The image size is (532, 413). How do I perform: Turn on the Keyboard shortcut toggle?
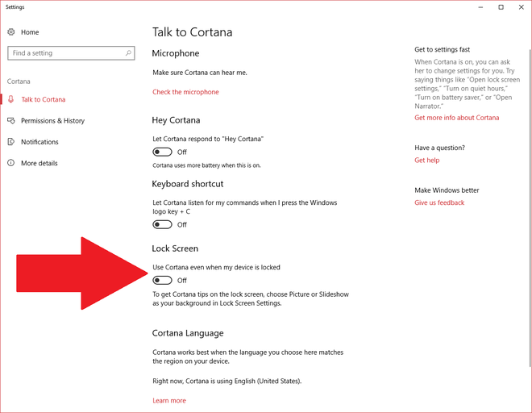162,224
